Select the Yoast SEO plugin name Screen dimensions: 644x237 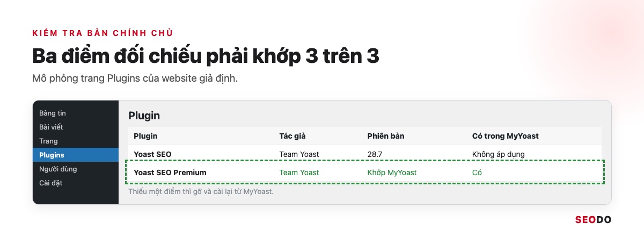pyautogui.click(x=152, y=154)
